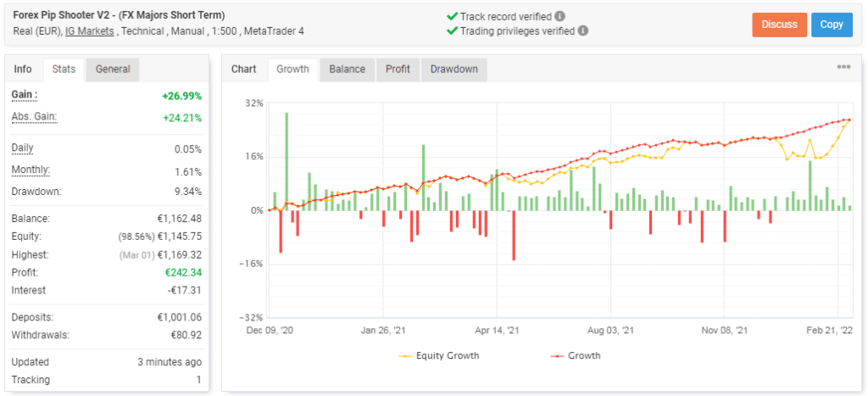Select the Growth chart tab
868x396 pixels.
(x=292, y=70)
